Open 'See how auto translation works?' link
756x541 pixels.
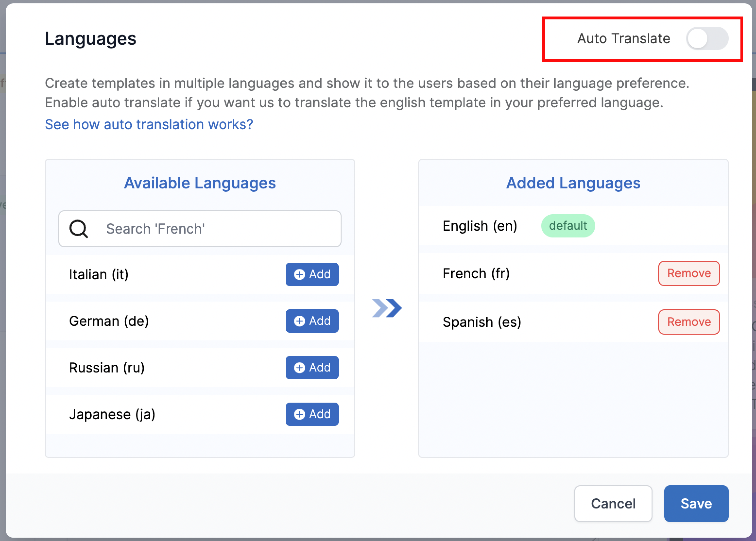point(149,125)
